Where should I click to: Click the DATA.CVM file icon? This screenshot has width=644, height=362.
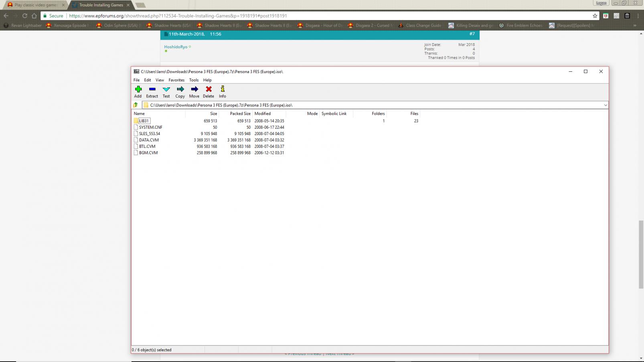pyautogui.click(x=136, y=140)
